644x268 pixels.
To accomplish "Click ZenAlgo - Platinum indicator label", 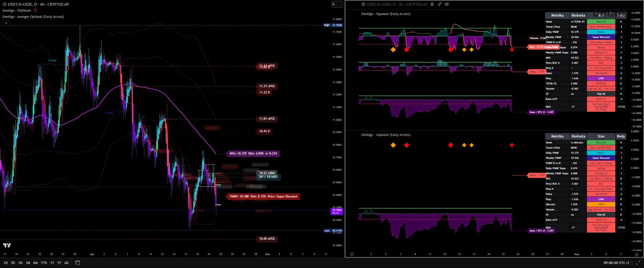I will (x=17, y=10).
